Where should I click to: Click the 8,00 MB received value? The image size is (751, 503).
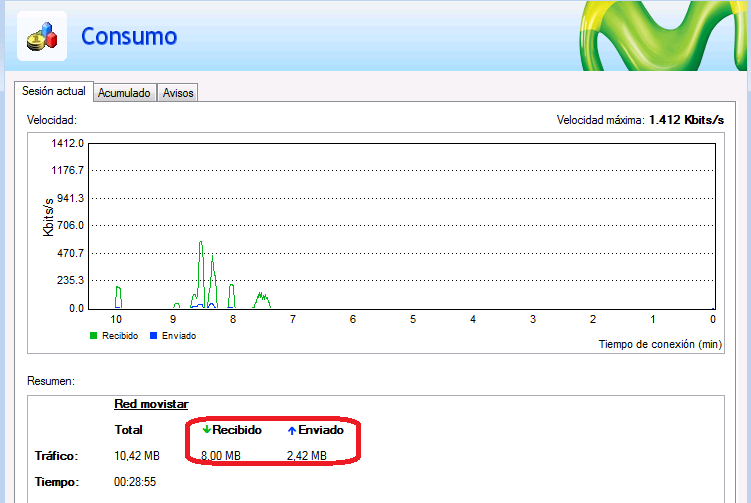221,456
